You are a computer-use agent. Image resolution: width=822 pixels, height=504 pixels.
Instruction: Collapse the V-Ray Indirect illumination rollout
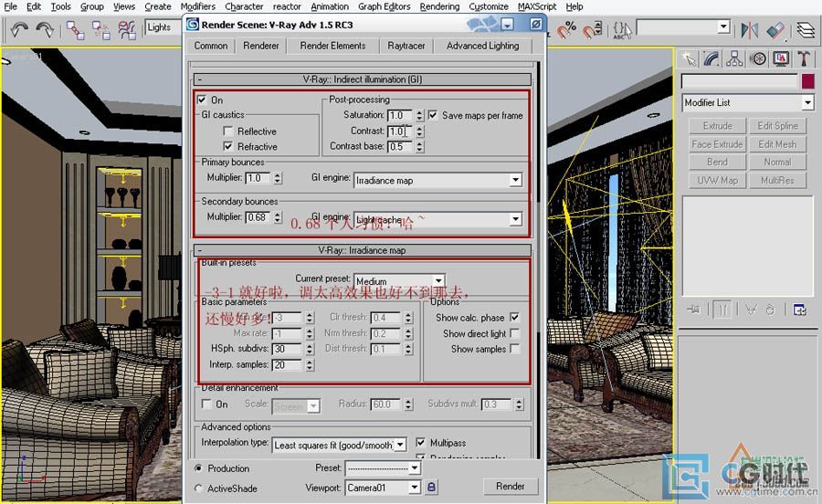tap(363, 79)
